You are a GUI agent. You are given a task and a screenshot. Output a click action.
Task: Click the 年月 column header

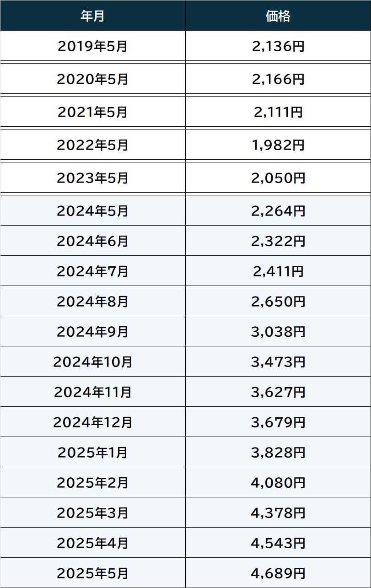(93, 16)
